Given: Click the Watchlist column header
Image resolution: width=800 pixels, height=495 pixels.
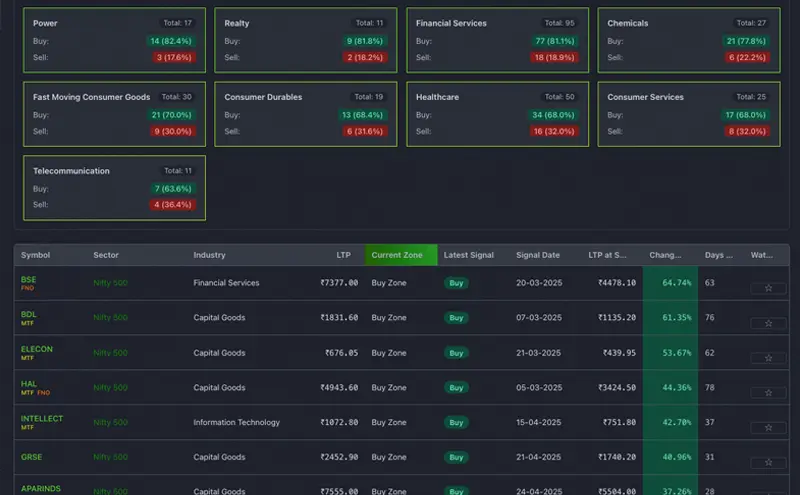Looking at the screenshot, I should click(x=761, y=255).
